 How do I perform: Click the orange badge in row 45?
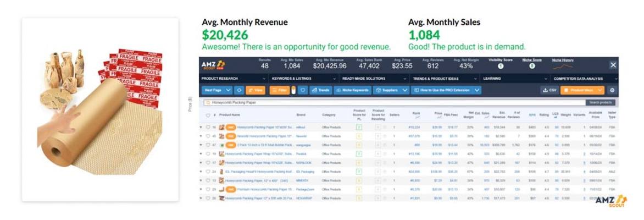click(x=231, y=136)
